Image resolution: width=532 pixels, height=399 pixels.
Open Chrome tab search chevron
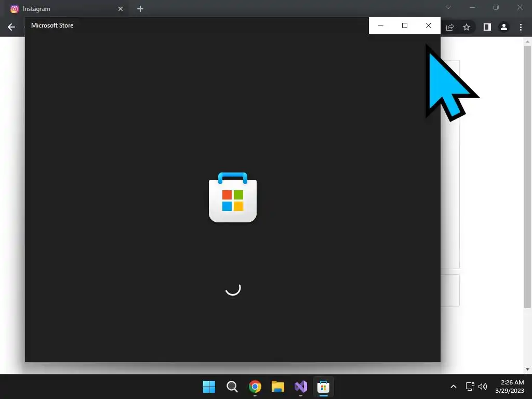(448, 7)
